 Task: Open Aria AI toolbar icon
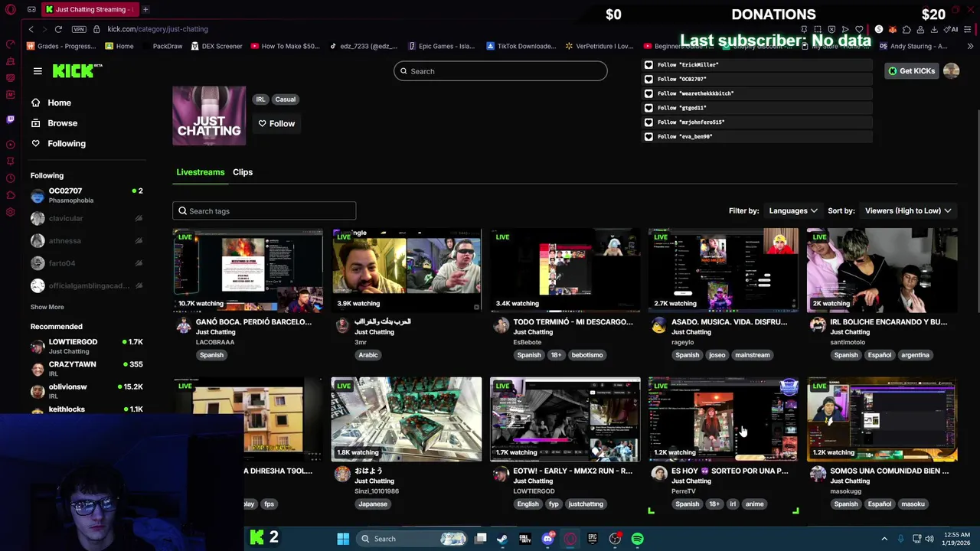coord(952,29)
